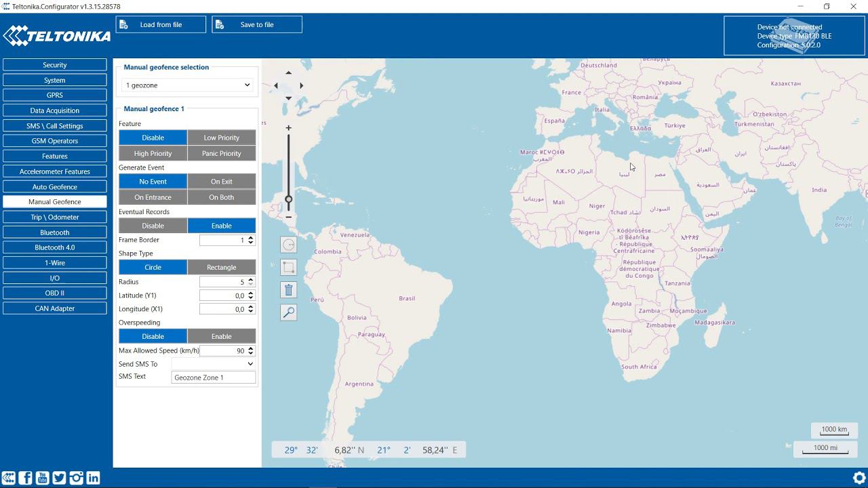The height and width of the screenshot is (488, 868).
Task: Set Generate Event to On Both
Action: 222,197
